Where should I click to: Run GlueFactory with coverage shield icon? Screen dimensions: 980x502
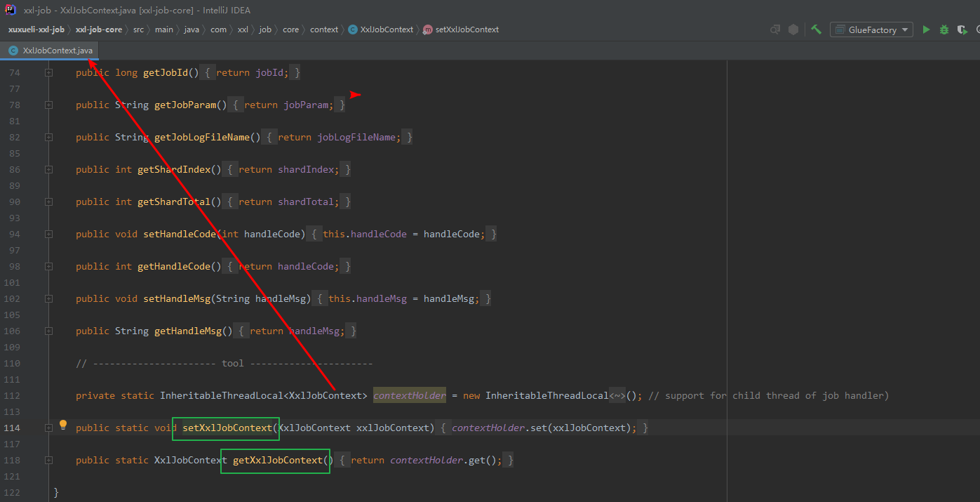962,29
